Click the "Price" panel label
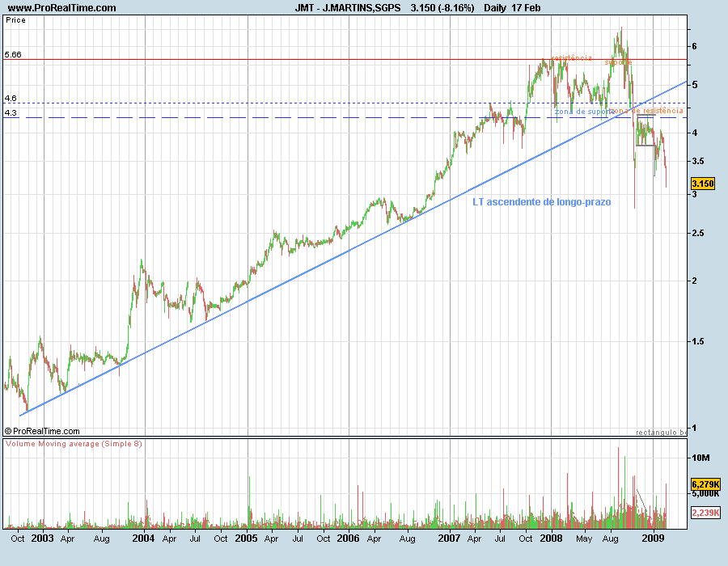 pos(16,20)
